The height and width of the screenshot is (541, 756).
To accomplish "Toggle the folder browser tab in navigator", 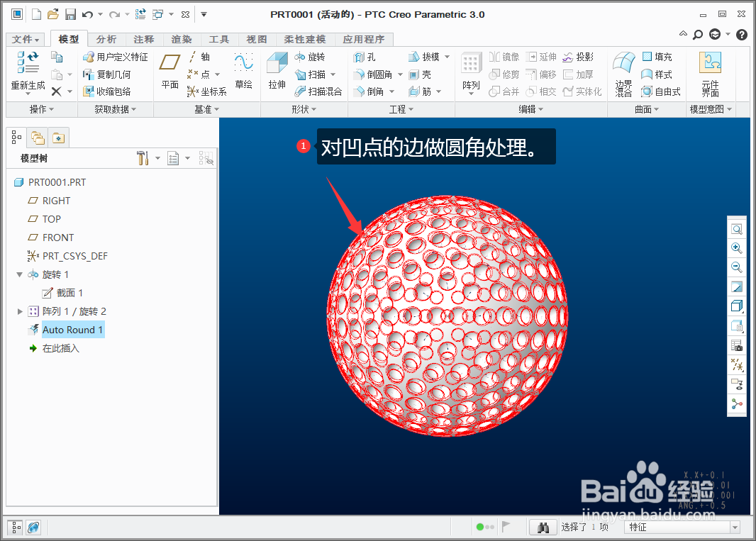I will 38,138.
